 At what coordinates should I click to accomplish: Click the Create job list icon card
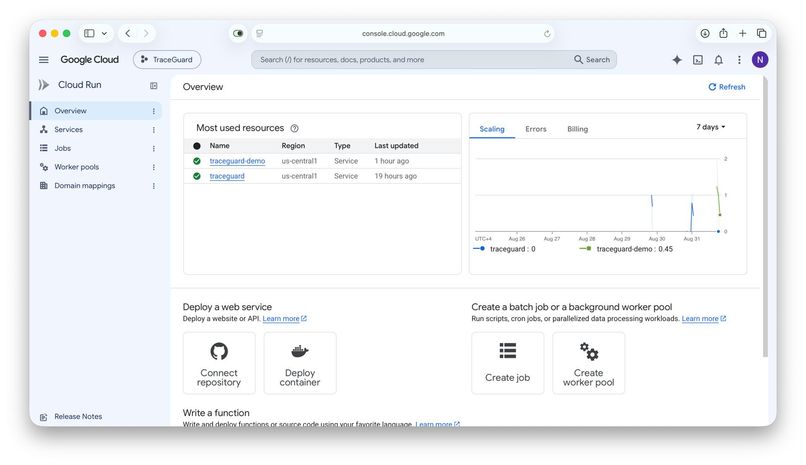tap(507, 363)
